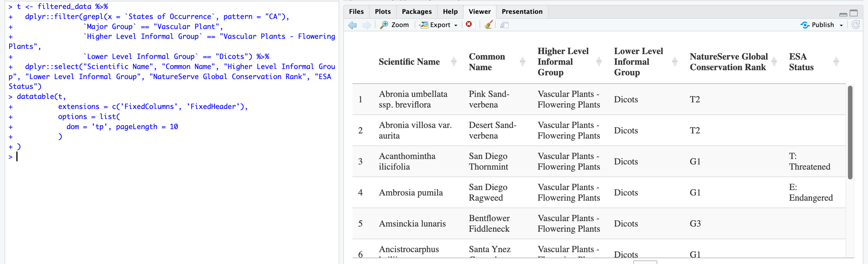This screenshot has width=868, height=264.
Task: Open the Zoom viewer window
Action: 394,25
